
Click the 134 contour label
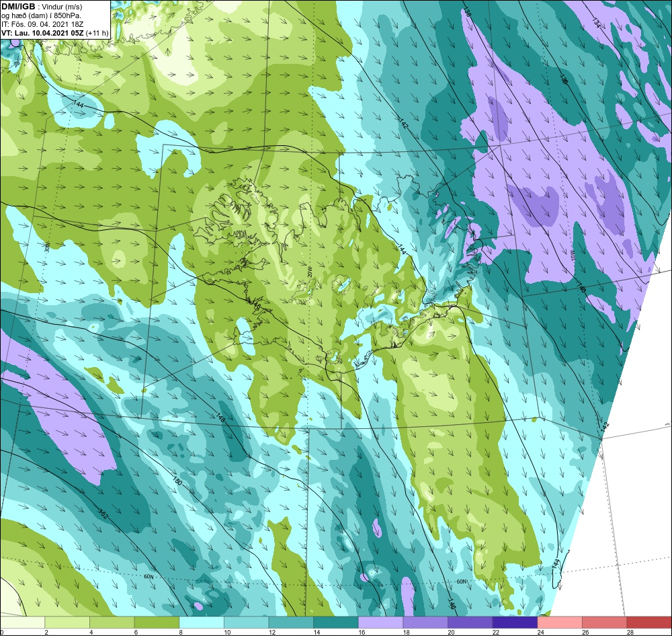(596, 23)
